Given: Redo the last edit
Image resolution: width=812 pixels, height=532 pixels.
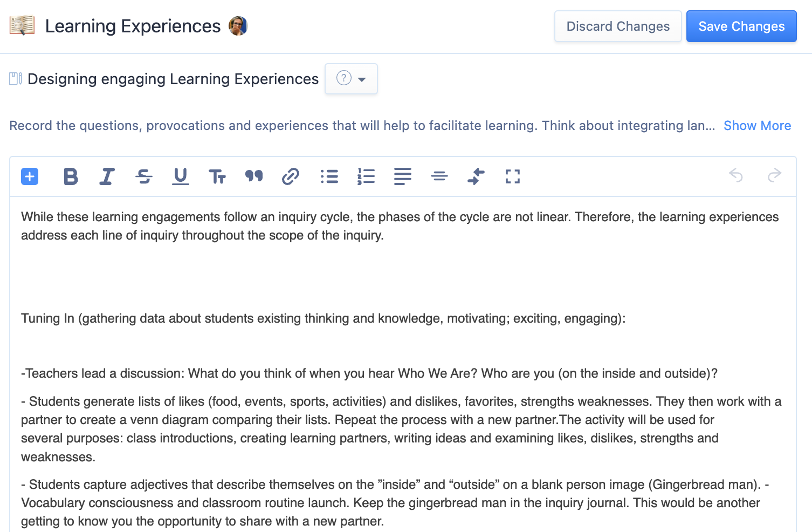Looking at the screenshot, I should click(774, 175).
